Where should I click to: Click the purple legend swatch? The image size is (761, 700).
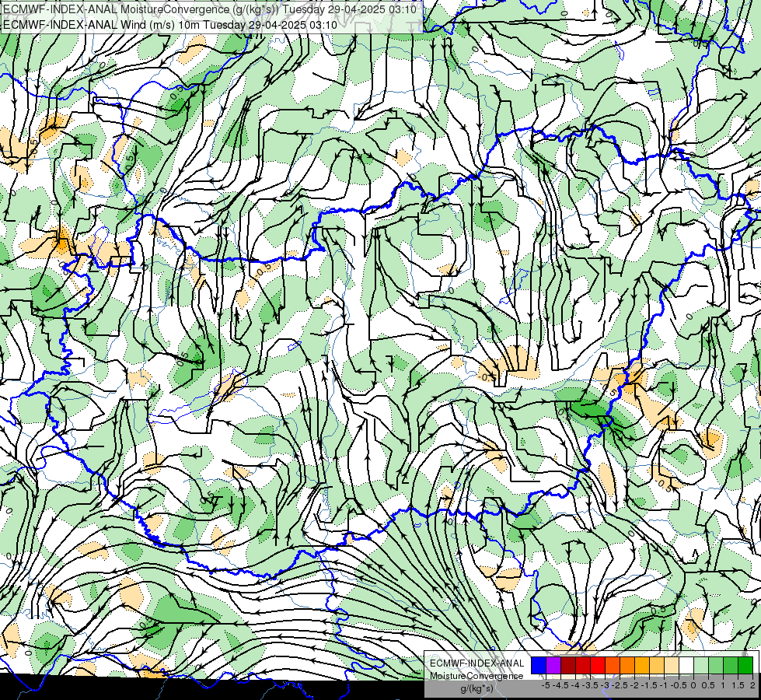click(553, 665)
